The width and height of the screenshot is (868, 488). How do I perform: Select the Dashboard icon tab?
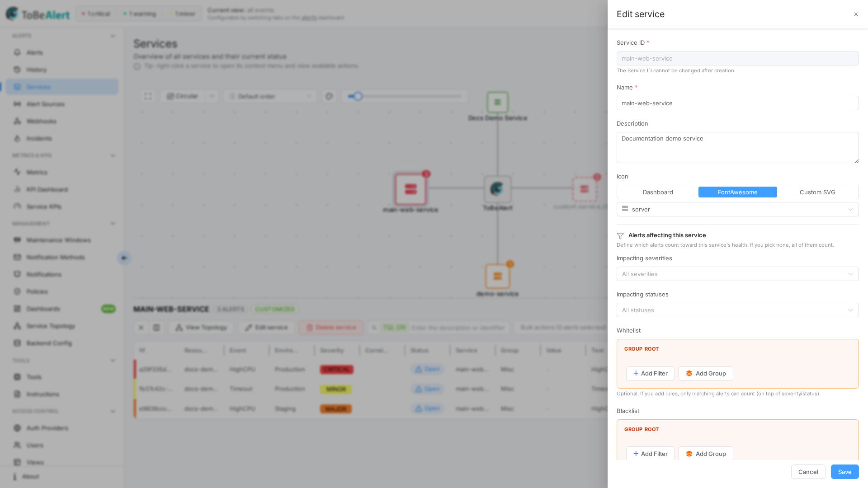(x=658, y=192)
